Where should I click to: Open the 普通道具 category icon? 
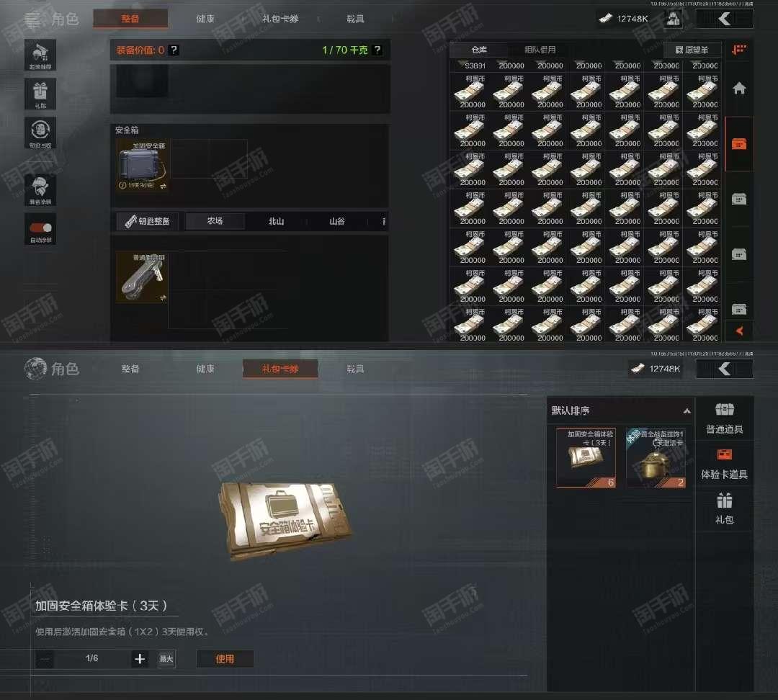(x=725, y=418)
